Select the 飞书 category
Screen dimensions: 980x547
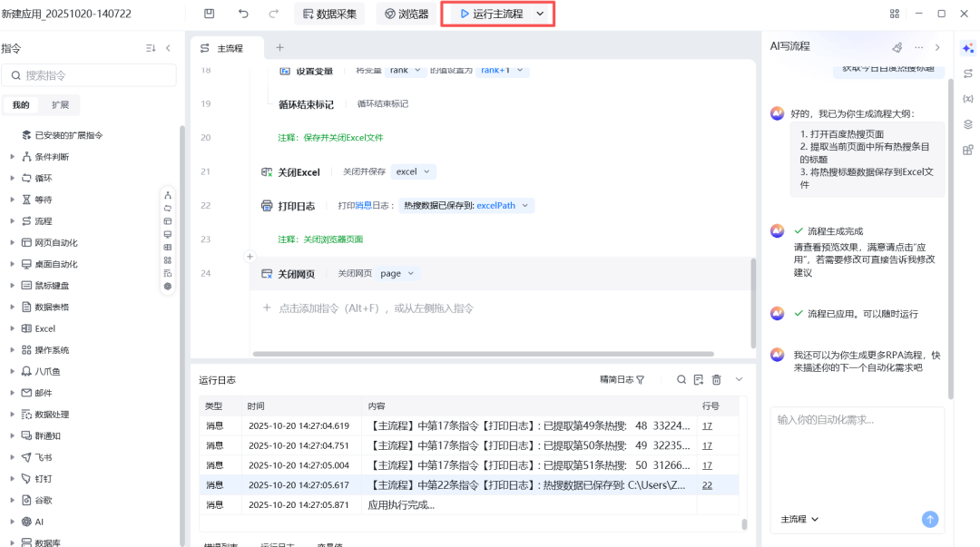(x=36, y=457)
